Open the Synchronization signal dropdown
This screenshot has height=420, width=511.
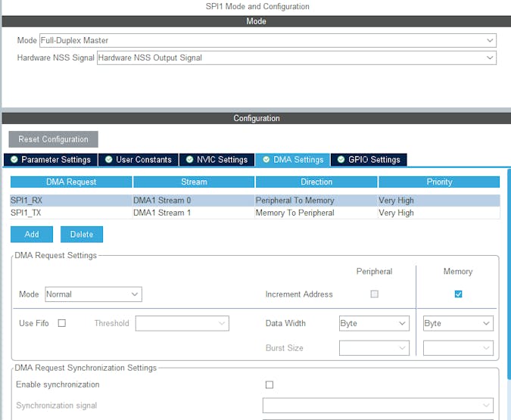click(378, 406)
